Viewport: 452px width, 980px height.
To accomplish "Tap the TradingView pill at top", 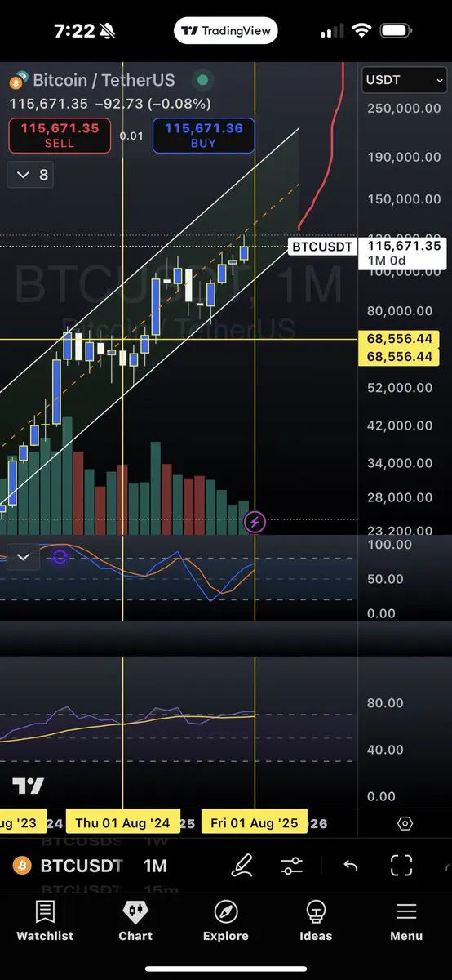I will point(226,31).
